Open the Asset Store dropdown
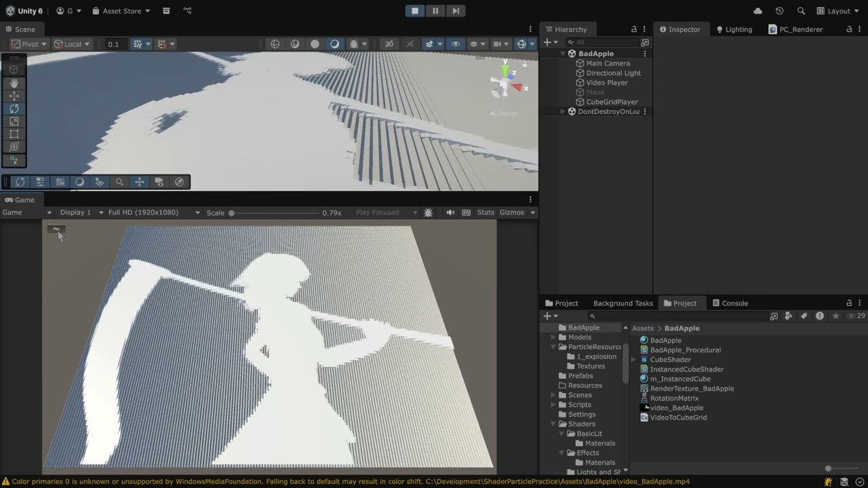 click(x=121, y=11)
